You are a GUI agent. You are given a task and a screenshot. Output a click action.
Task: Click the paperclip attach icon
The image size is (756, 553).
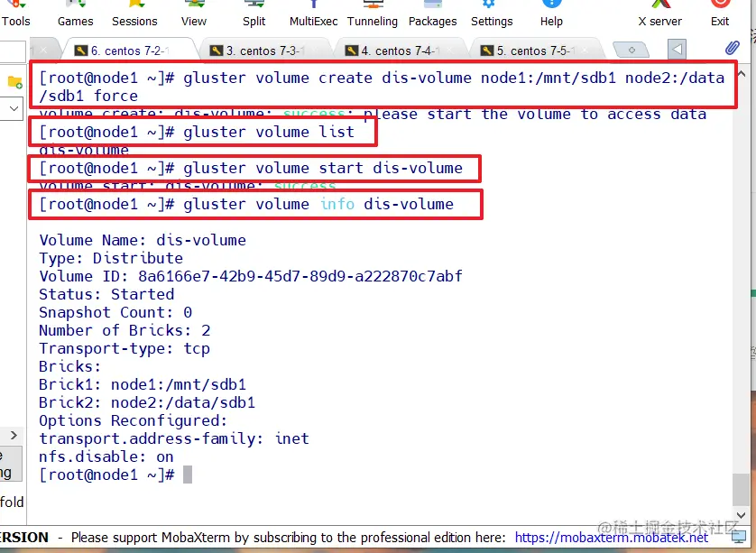pos(732,48)
